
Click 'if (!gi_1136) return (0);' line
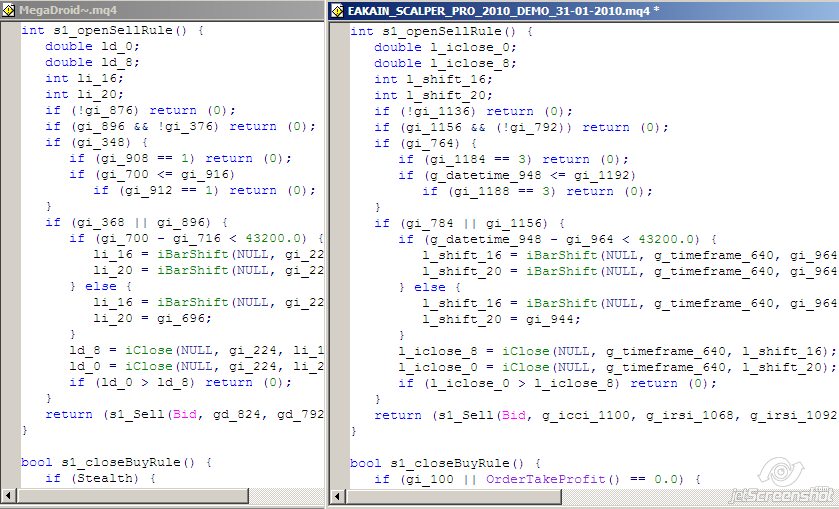click(473, 112)
